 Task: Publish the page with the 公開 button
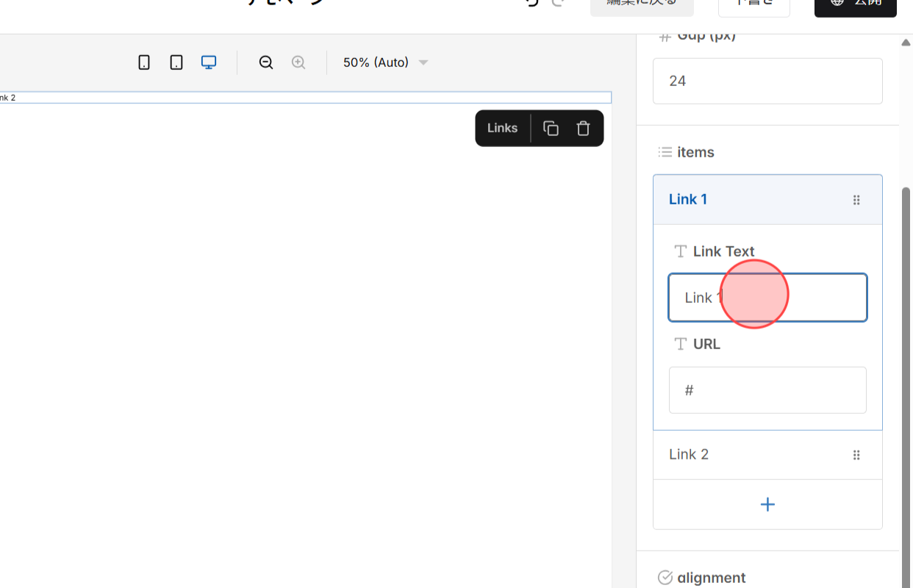click(855, 4)
